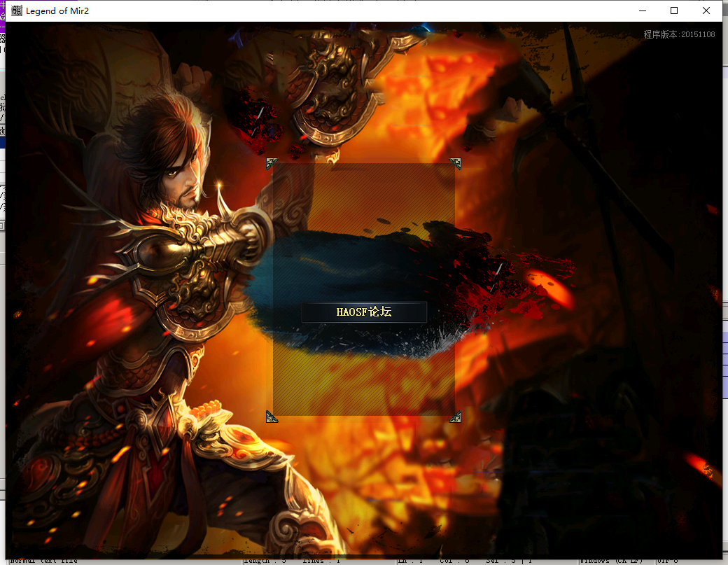
Task: Open the UTF-8 encoding selector
Action: coord(667,561)
